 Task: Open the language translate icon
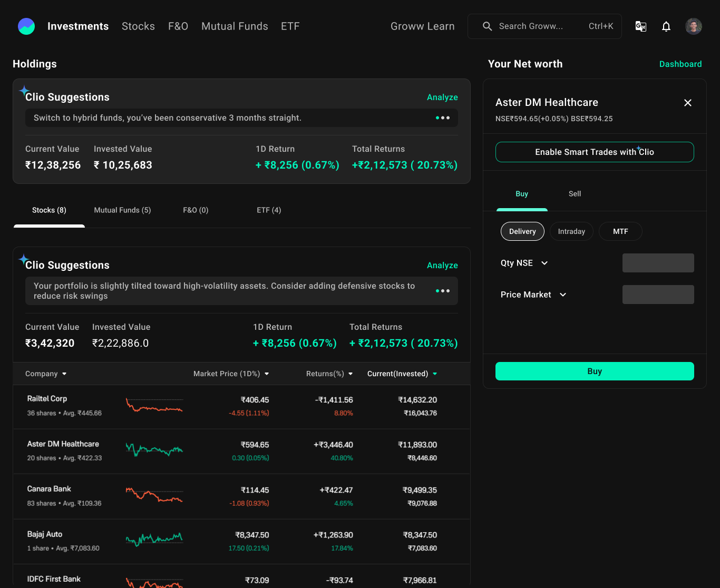[641, 26]
